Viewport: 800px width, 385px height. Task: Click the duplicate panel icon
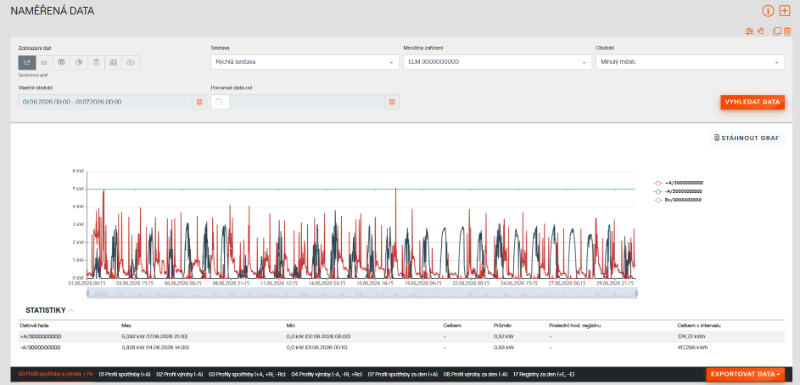pyautogui.click(x=777, y=31)
